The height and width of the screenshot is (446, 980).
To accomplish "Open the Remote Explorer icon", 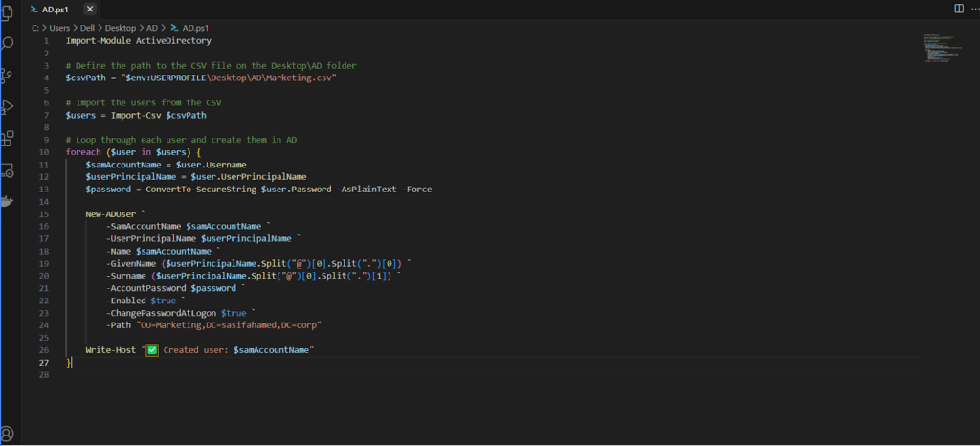I will (x=9, y=170).
